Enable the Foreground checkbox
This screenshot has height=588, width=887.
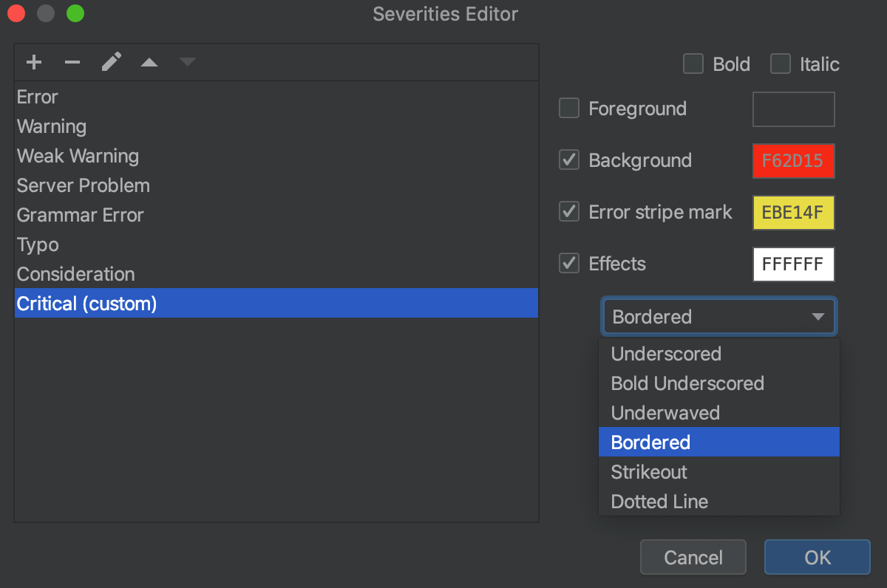coord(568,108)
